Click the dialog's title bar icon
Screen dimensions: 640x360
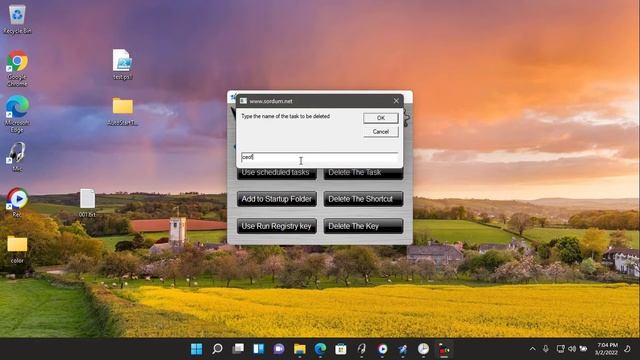click(243, 101)
